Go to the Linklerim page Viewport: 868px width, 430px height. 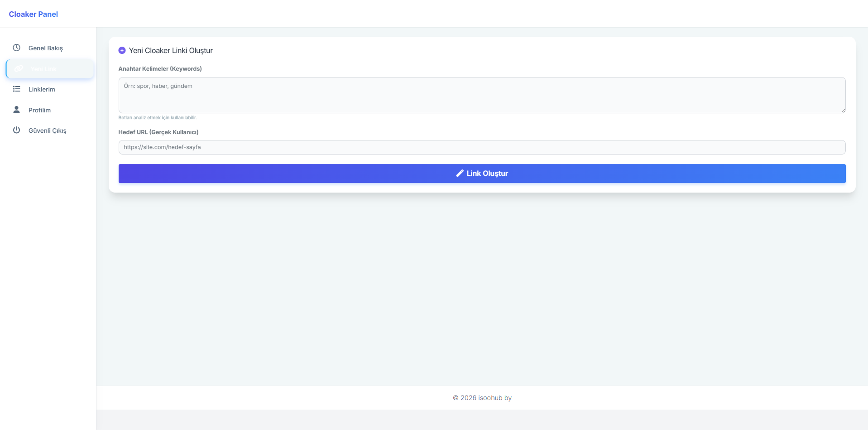coord(42,89)
